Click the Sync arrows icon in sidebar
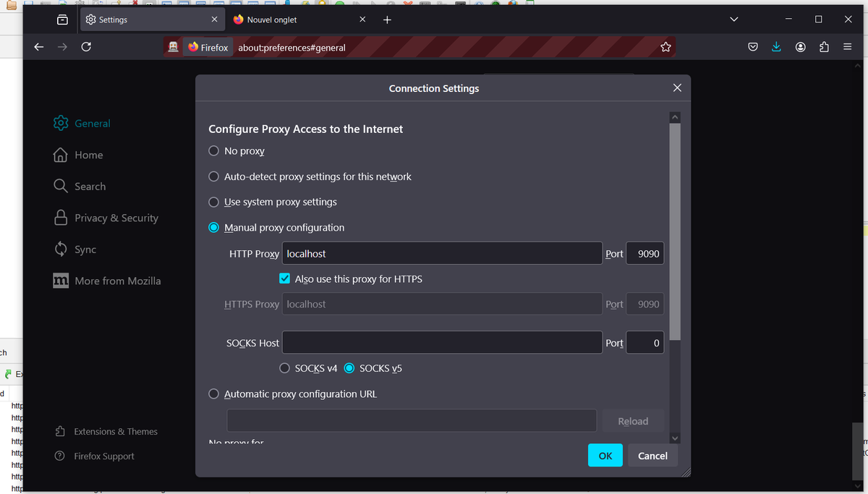 coord(61,249)
